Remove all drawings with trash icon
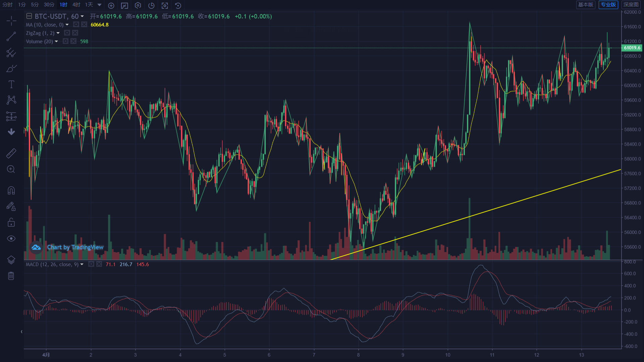The image size is (644, 362). (11, 276)
